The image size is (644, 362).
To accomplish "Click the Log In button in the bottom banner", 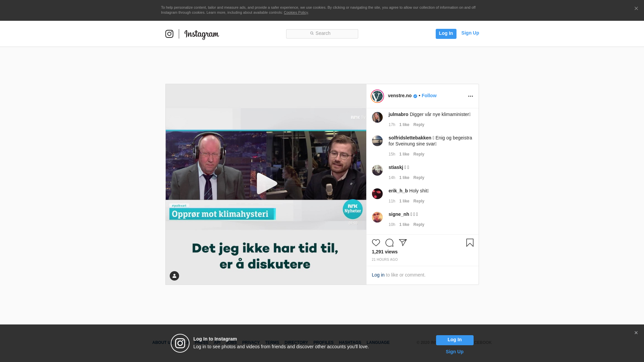I will pos(454,340).
